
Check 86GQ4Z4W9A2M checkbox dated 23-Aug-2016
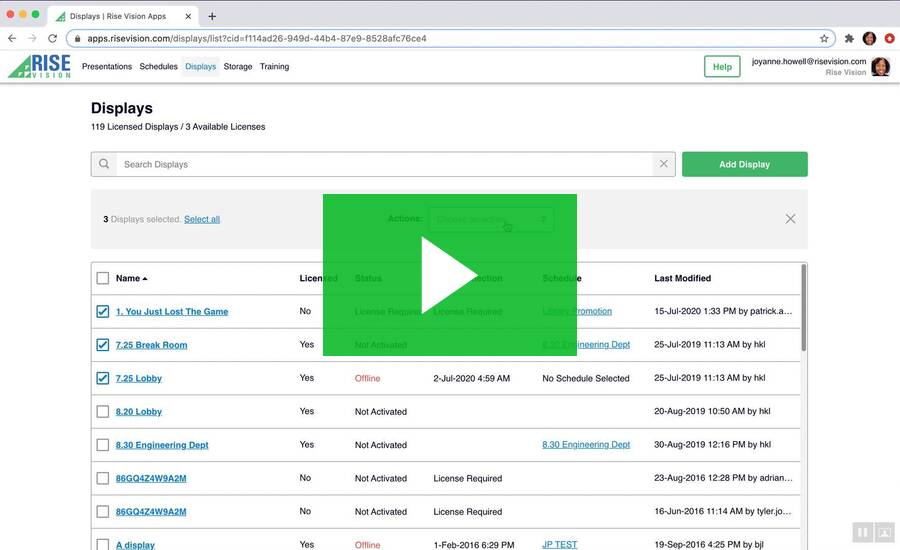[x=103, y=478]
